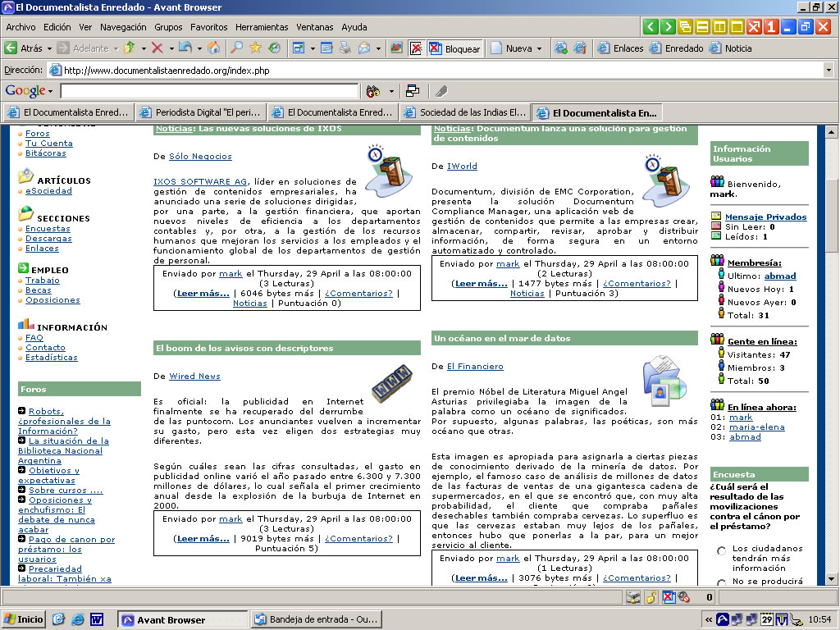840x630 pixels.
Task: Click the status bar popup blocker icon
Action: 669,597
